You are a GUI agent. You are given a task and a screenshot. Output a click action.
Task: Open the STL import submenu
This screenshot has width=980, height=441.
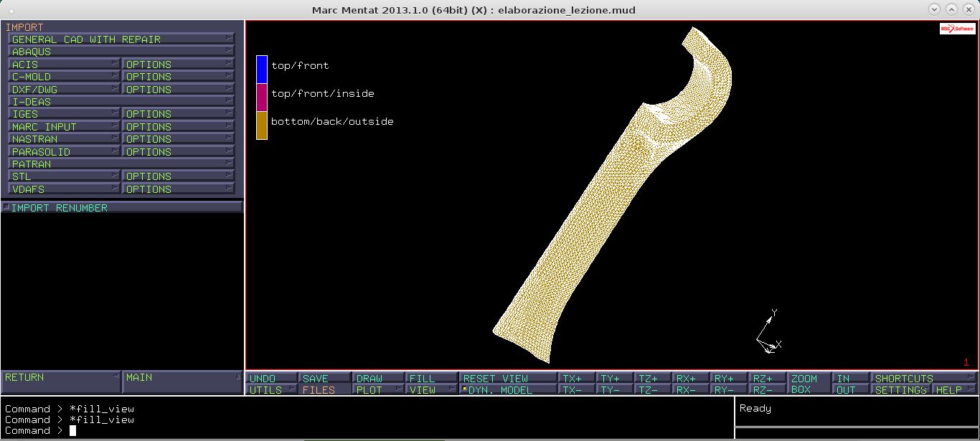coord(64,176)
